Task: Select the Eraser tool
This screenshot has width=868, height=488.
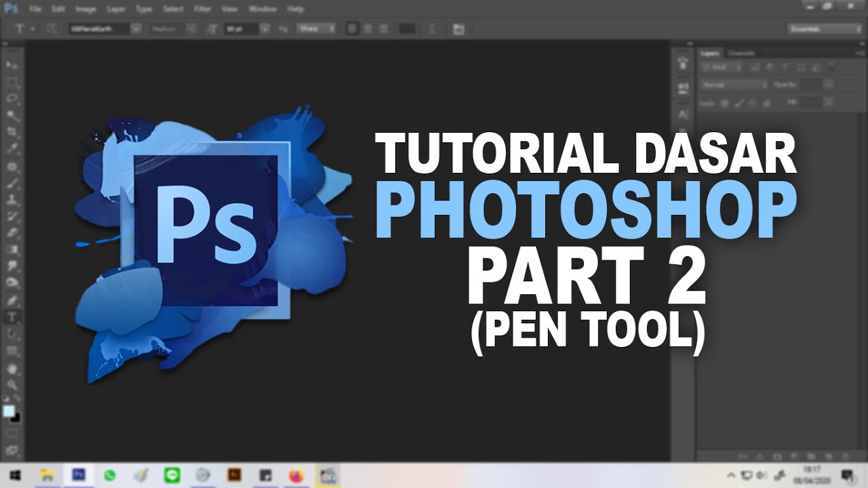Action: point(12,233)
